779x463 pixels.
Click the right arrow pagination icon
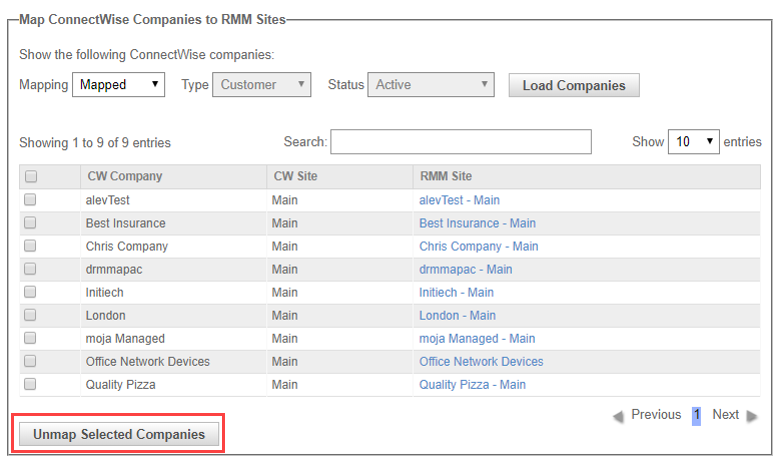752,416
